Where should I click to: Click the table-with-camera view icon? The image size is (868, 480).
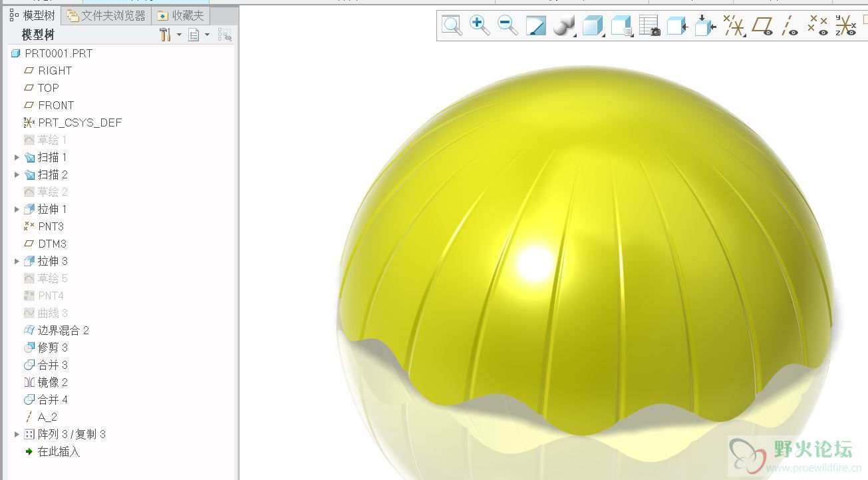[x=649, y=26]
